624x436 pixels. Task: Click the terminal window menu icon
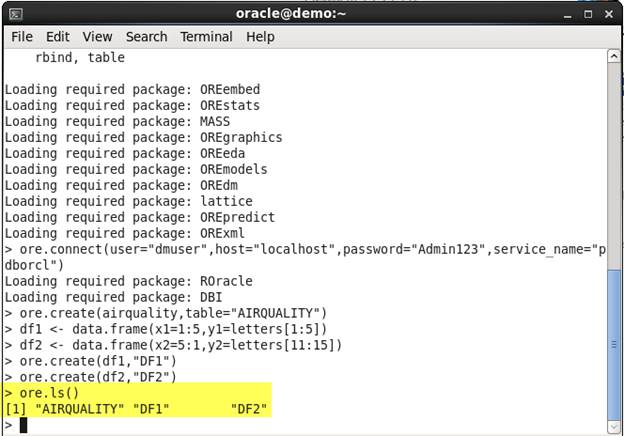(x=14, y=13)
